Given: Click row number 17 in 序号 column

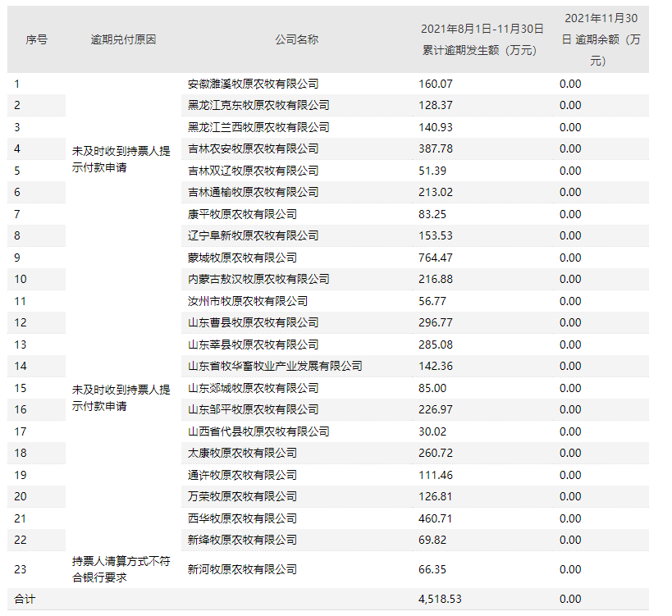Looking at the screenshot, I should [21, 431].
